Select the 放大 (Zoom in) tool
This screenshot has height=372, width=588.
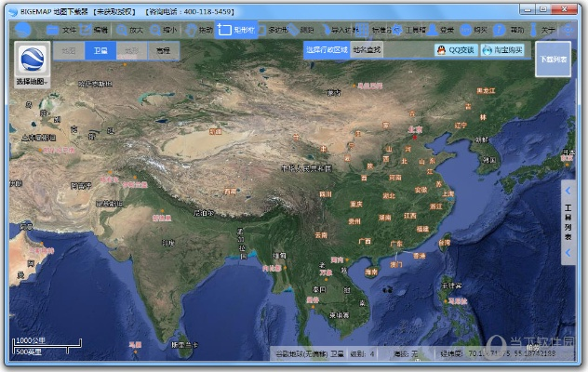coord(131,30)
